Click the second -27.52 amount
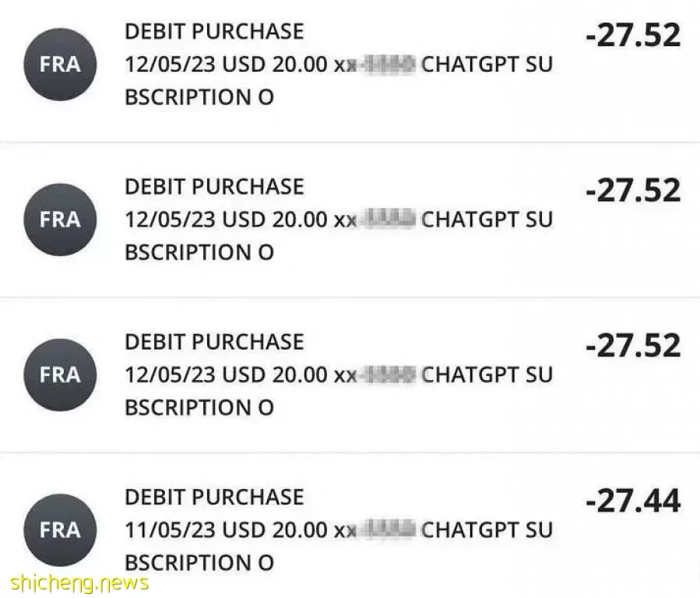 coord(633,191)
